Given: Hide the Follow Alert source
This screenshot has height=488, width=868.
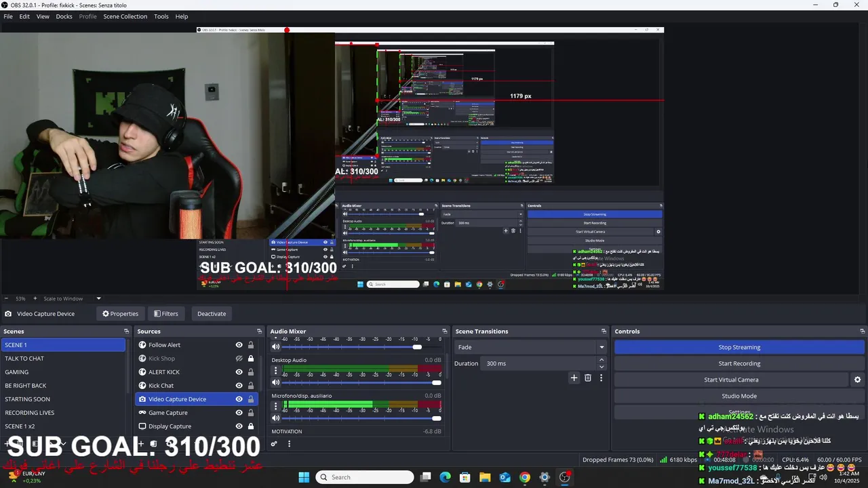Looking at the screenshot, I should tap(239, 345).
